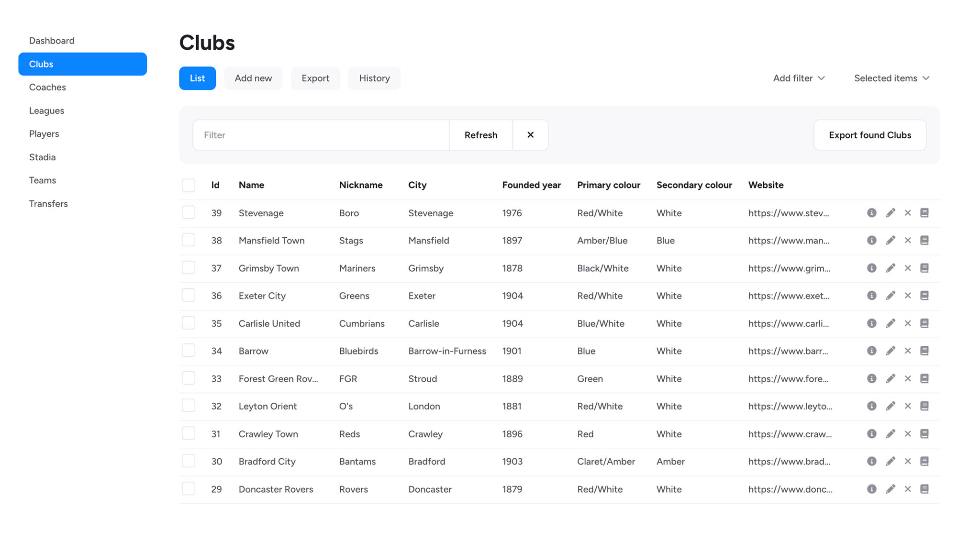Open info icon for Stevenage row
Screen dimensions: 980x551
pos(871,213)
